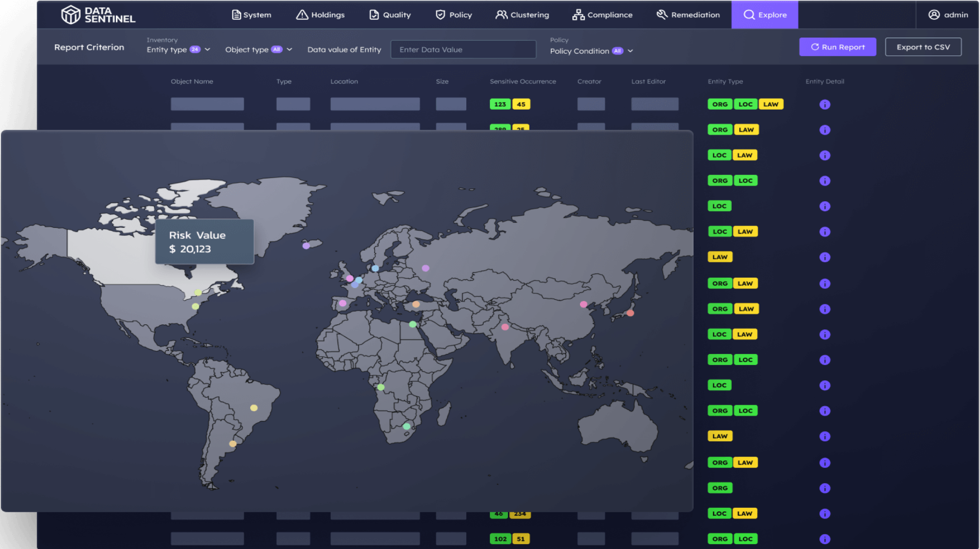Click the green 123 occurrence badge
The height and width of the screenshot is (549, 980).
500,104
